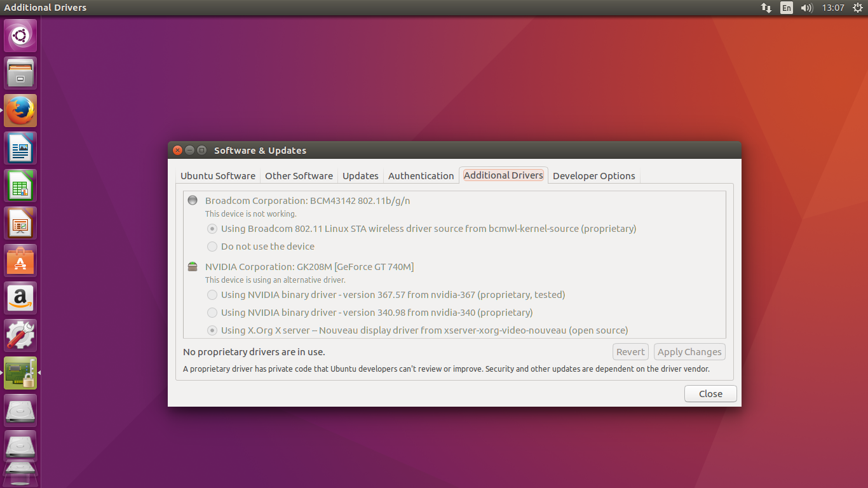
Task: Open System Settings from the launcher
Action: coord(20,335)
